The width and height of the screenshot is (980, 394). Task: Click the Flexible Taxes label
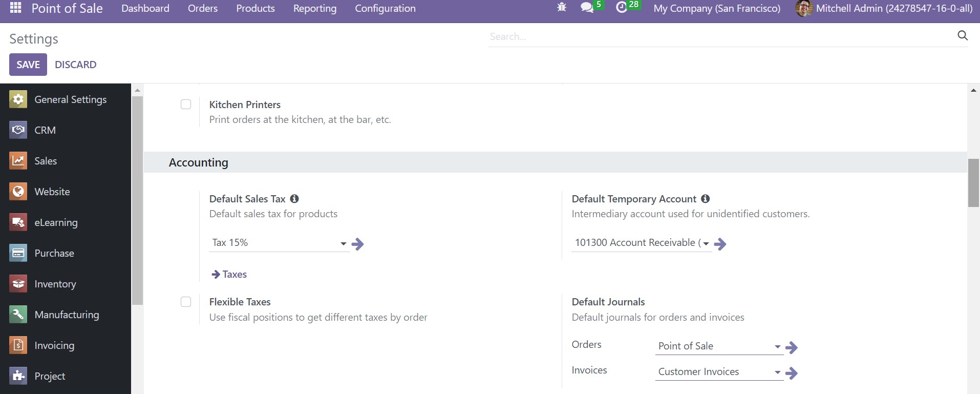(x=240, y=302)
